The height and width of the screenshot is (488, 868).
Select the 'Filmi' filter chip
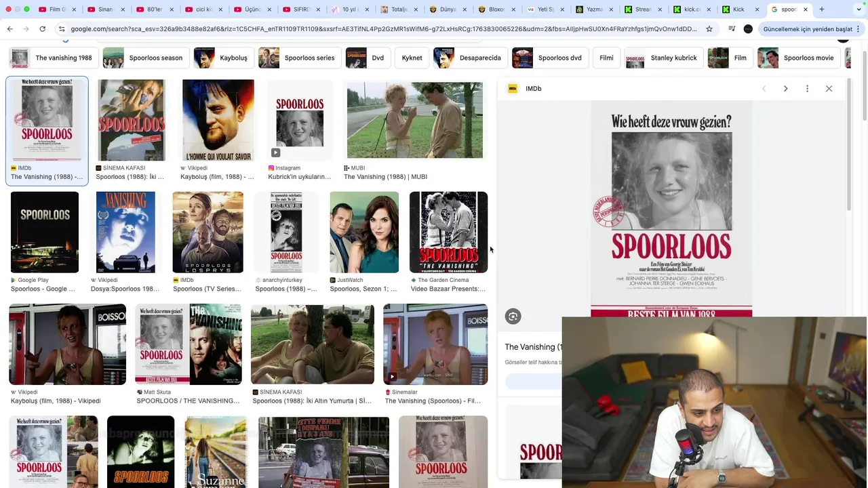[x=606, y=58]
